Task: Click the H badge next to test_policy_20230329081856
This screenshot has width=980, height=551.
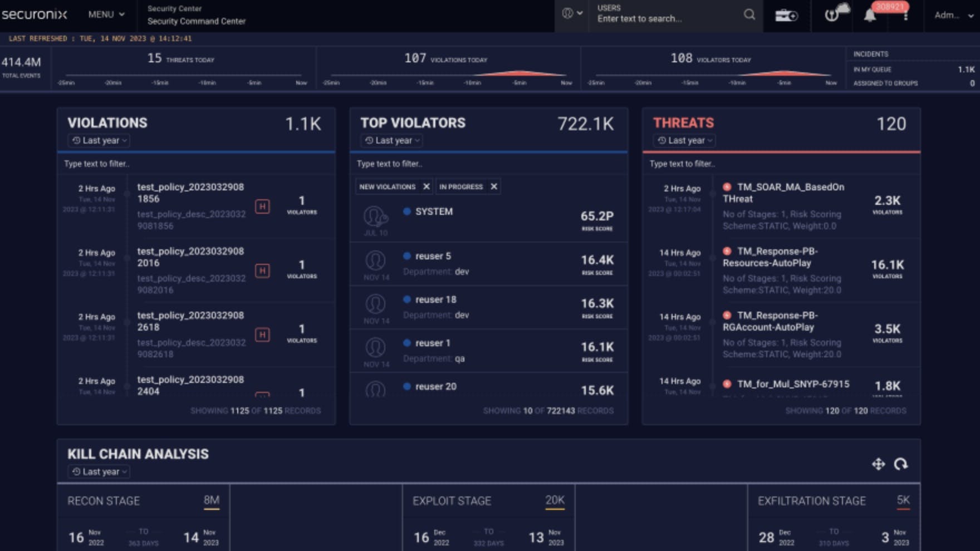Action: tap(262, 206)
